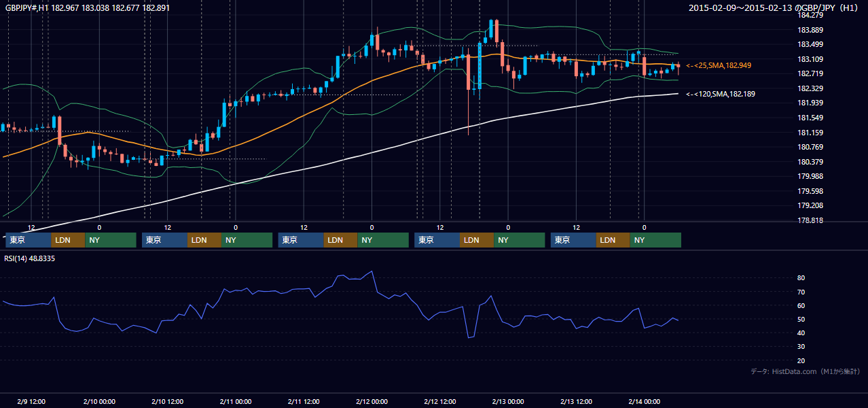Click the 179.208 price axis value

810,205
